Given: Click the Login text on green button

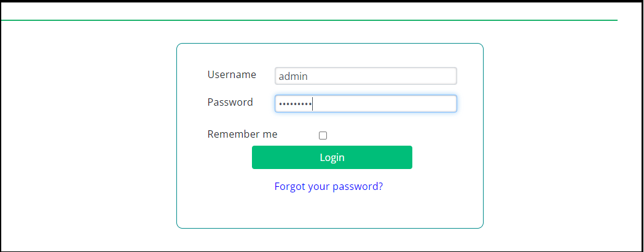Looking at the screenshot, I should pos(332,157).
